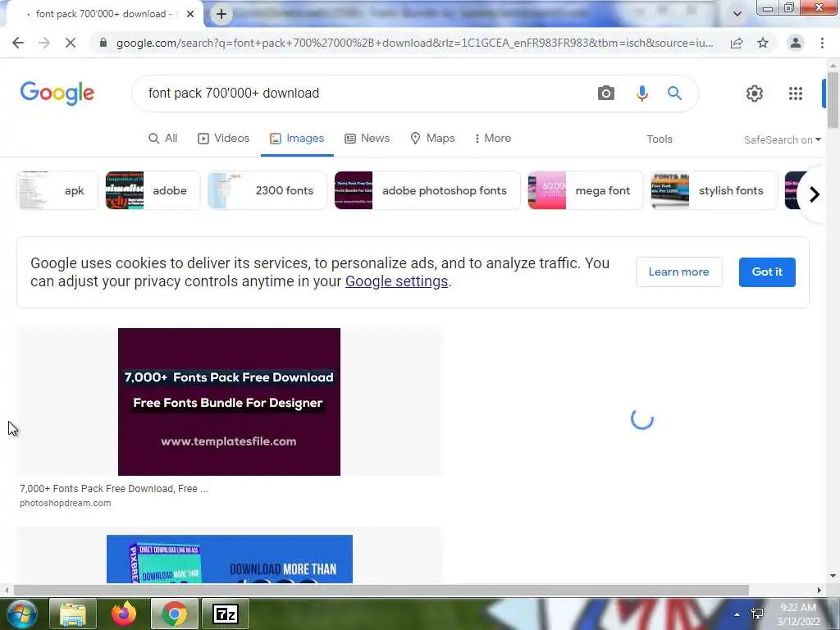Open the Chrome profile icon
Image resolution: width=840 pixels, height=630 pixels.
click(796, 43)
